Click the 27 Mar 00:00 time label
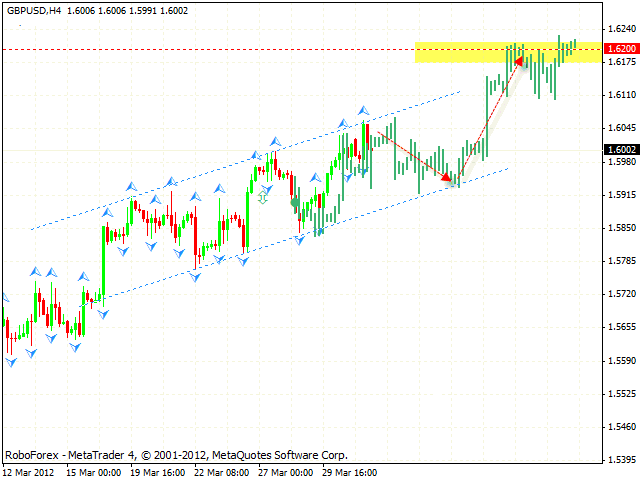The height and width of the screenshot is (480, 640). [x=290, y=471]
